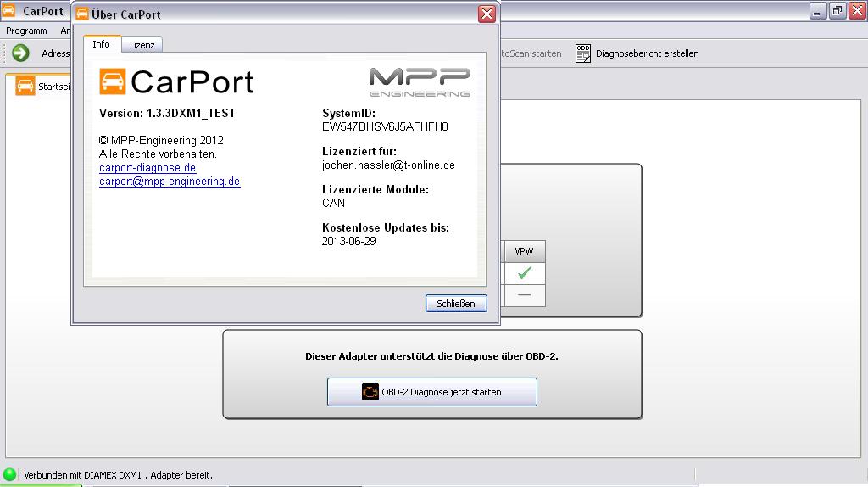Image resolution: width=868 pixels, height=487 pixels.
Task: Click the CarPort title bar app icon
Action: pos(8,10)
